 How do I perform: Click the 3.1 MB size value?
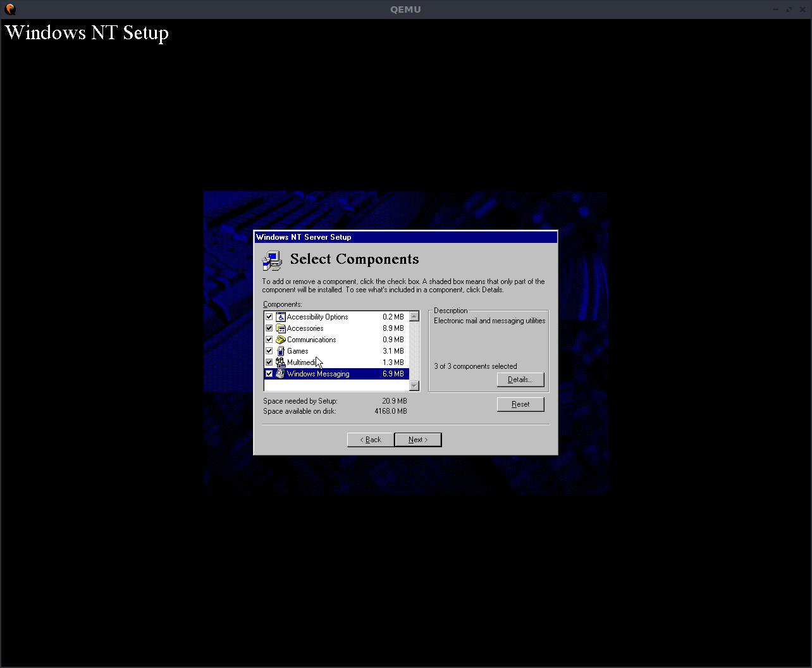(x=393, y=351)
